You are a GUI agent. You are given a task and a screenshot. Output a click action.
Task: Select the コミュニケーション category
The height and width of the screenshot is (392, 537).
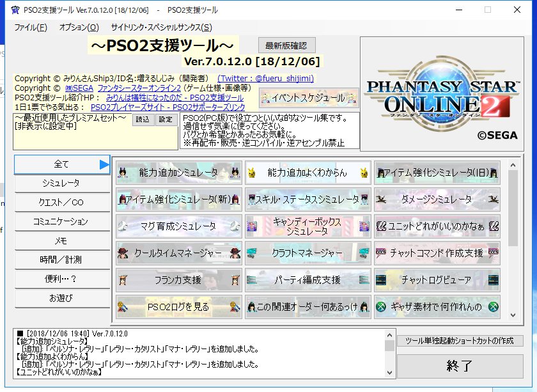click(x=62, y=222)
